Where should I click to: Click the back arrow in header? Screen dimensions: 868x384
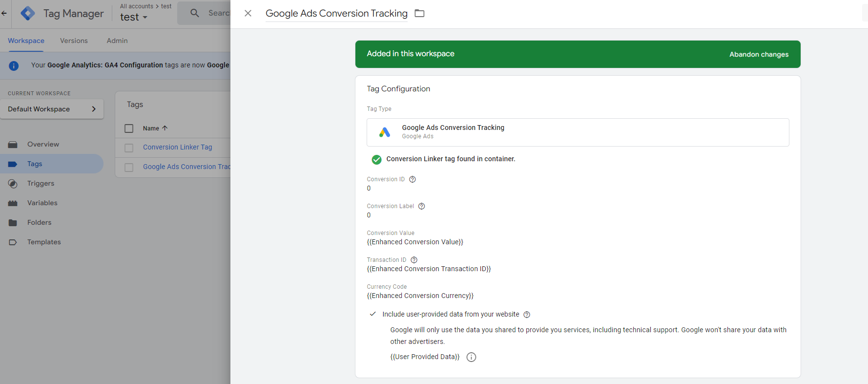click(4, 13)
